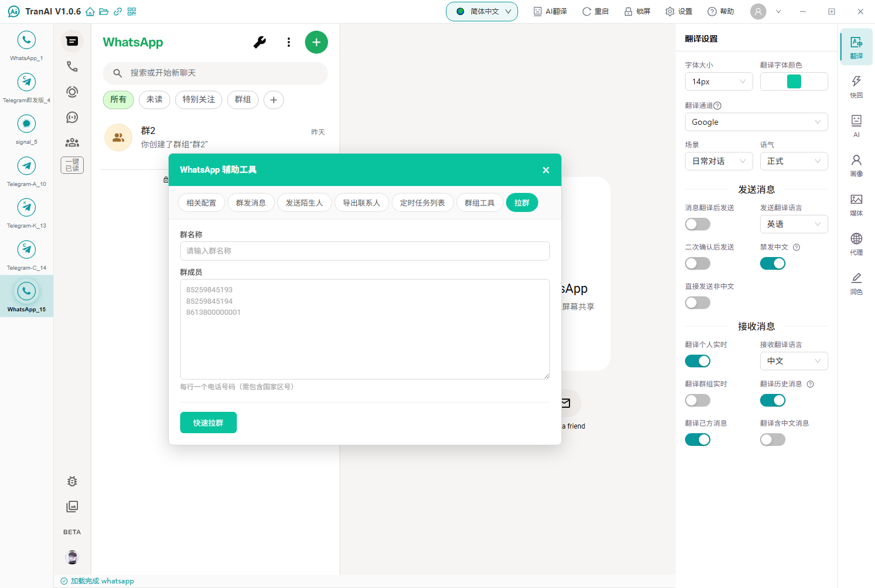Viewport: 875px width, 588px height.
Task: Open the 简体中文 language selector
Action: tap(482, 12)
